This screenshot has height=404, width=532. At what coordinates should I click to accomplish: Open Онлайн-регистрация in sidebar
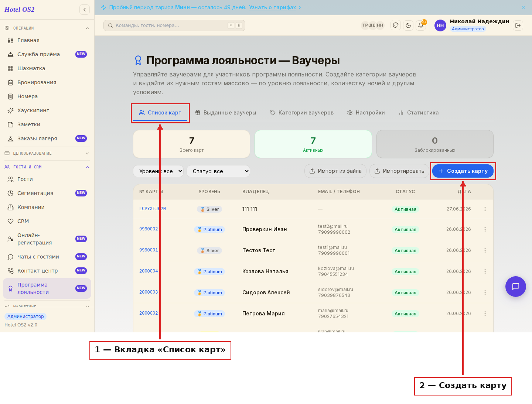click(47, 239)
